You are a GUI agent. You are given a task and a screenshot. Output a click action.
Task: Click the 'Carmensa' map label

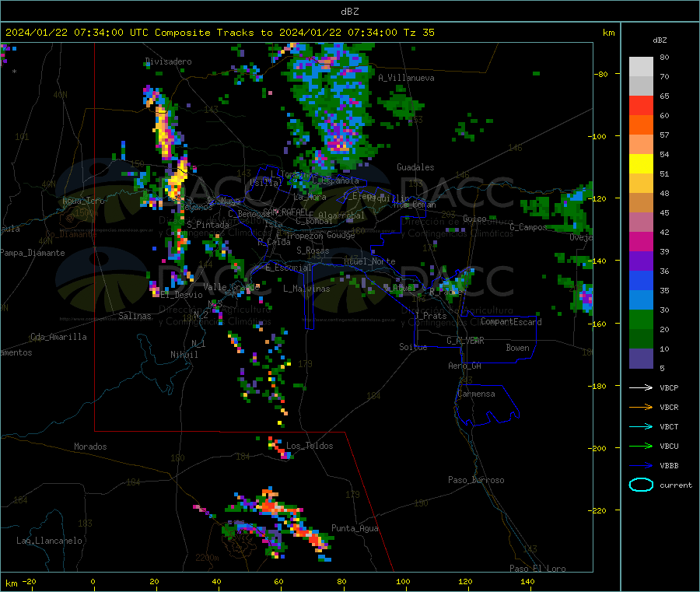click(476, 394)
